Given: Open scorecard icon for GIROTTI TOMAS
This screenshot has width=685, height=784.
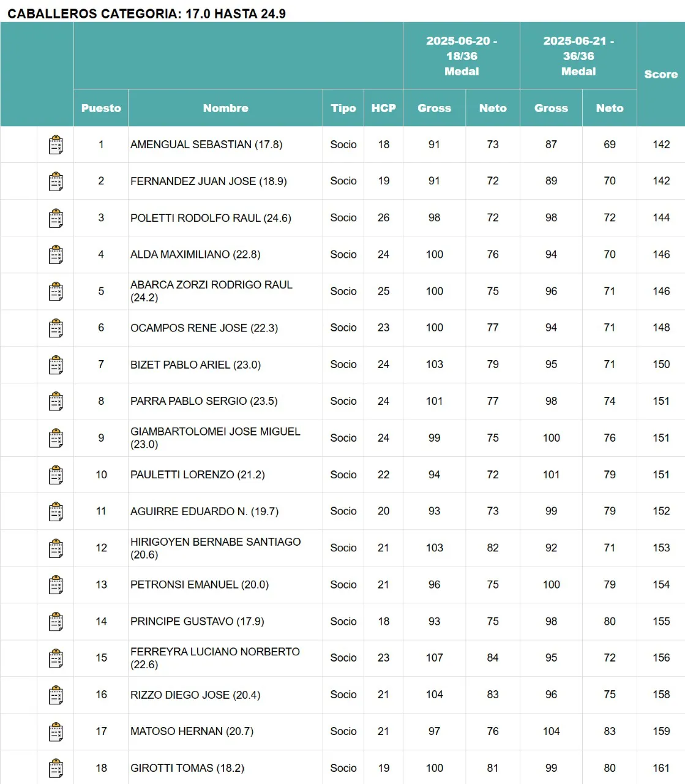Looking at the screenshot, I should pyautogui.click(x=56, y=769).
